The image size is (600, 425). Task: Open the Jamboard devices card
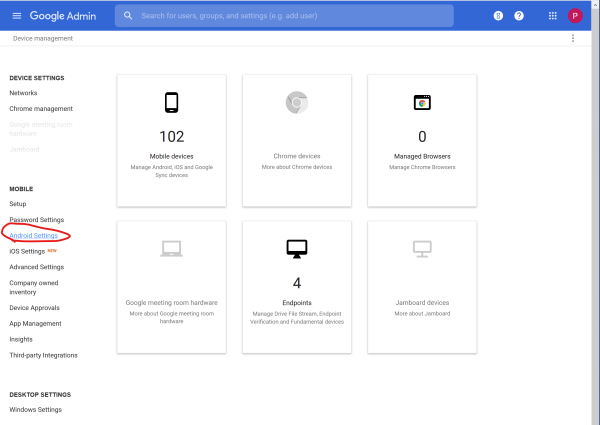422,286
